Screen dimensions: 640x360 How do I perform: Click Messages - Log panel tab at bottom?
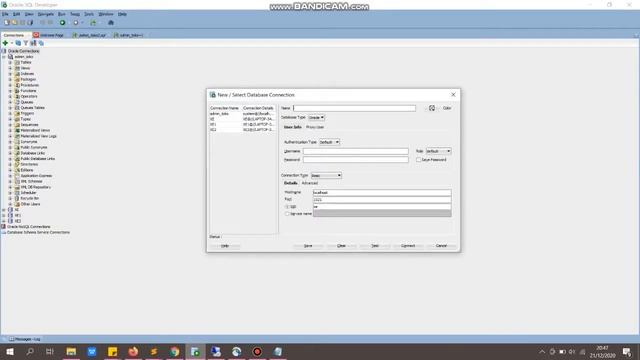24,339
